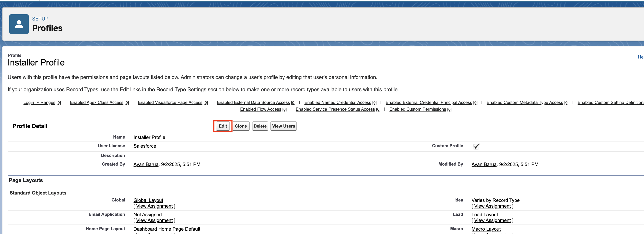View Assignment for the Lead Layout

click(492, 220)
